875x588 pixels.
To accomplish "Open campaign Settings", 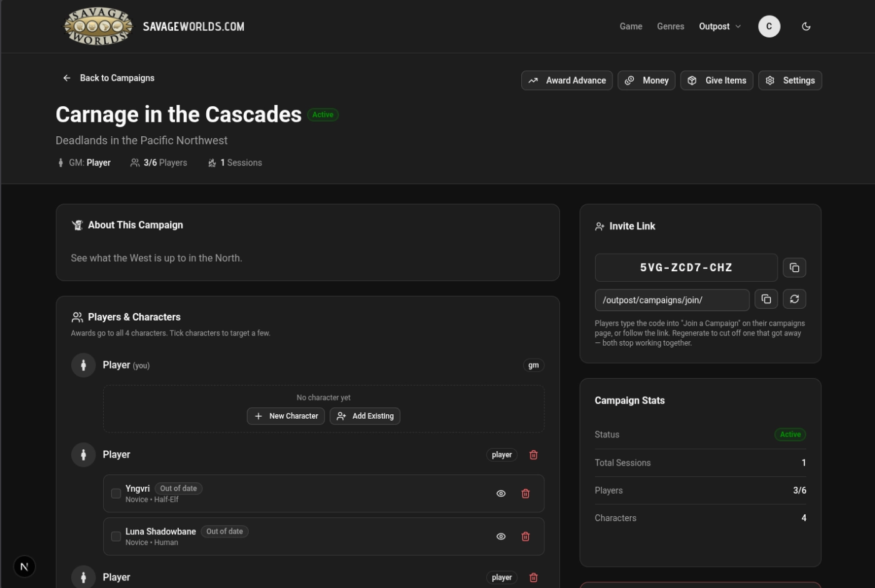I will pos(790,81).
